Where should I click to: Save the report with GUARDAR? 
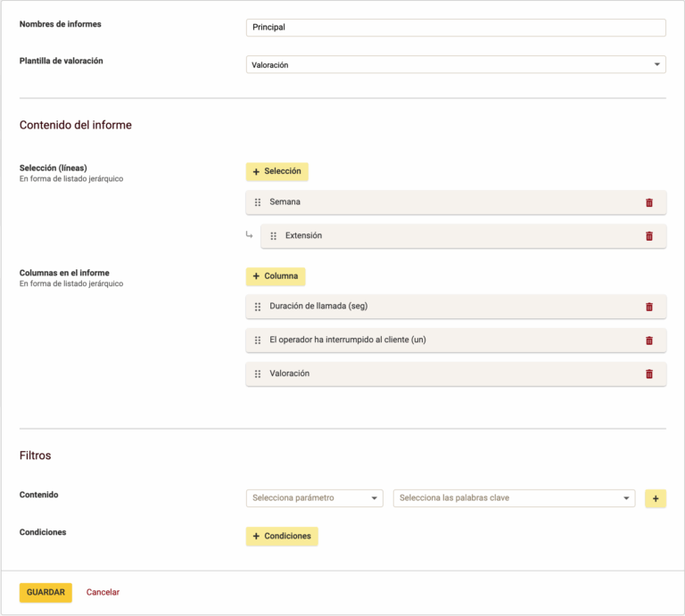pos(45,592)
